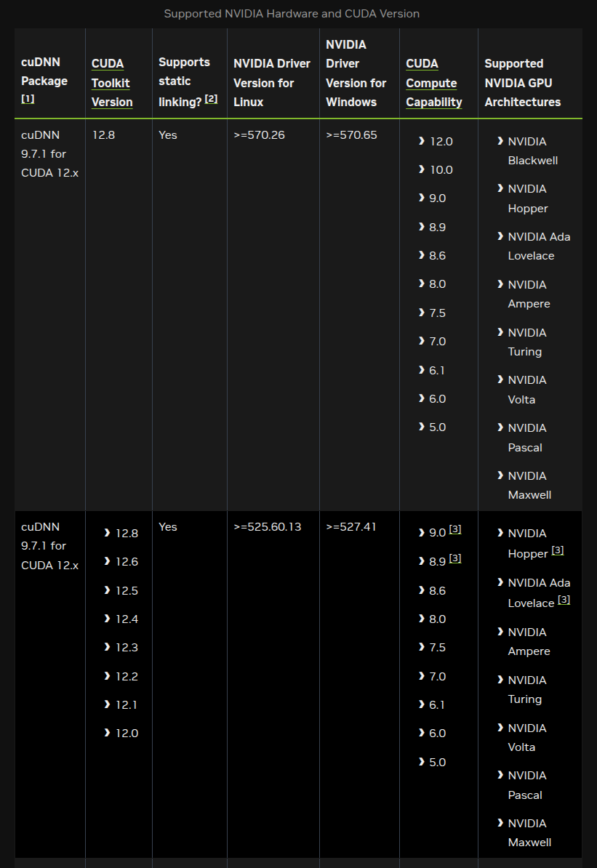This screenshot has height=868, width=597.
Task: Click NVIDIA Hopper in the Blackwell row
Action: [x=528, y=198]
